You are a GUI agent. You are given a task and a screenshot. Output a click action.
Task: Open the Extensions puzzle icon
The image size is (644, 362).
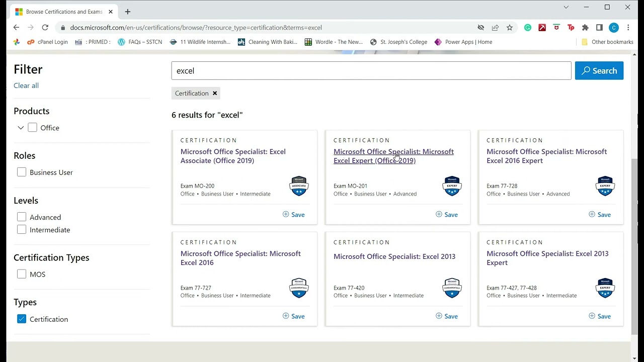click(585, 28)
